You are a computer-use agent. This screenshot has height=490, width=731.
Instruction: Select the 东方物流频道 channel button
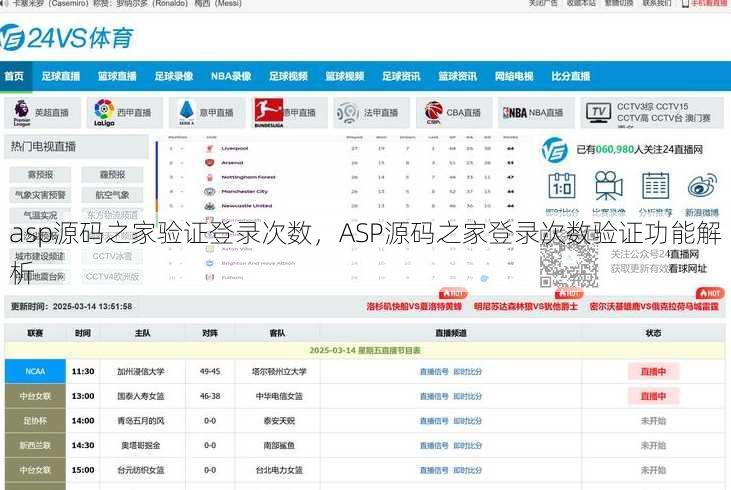(112, 215)
